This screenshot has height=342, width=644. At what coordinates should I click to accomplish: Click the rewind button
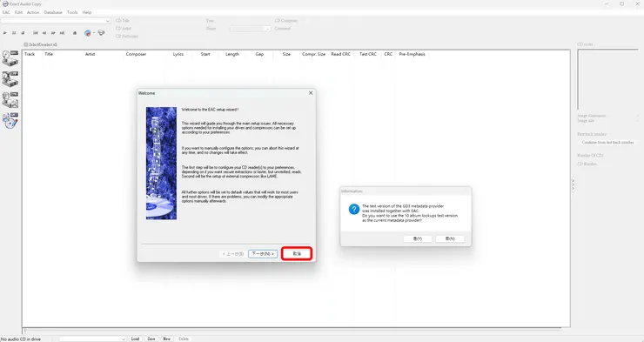click(44, 33)
